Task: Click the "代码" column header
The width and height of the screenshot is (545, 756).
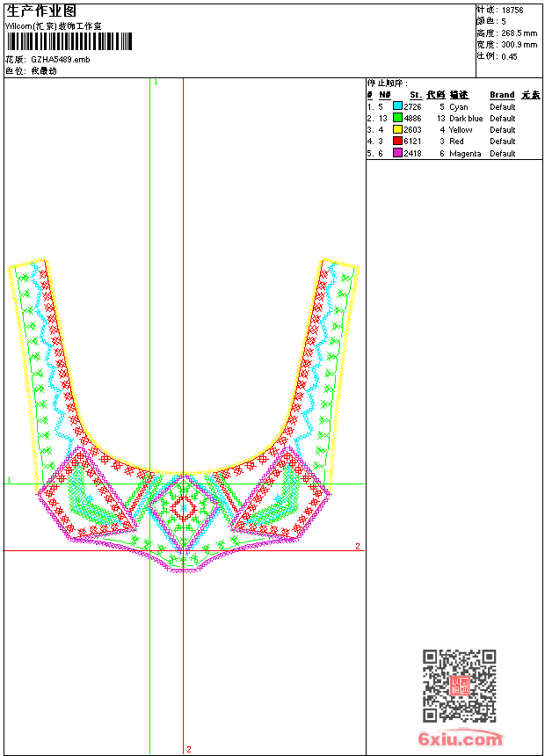Action: [436, 95]
